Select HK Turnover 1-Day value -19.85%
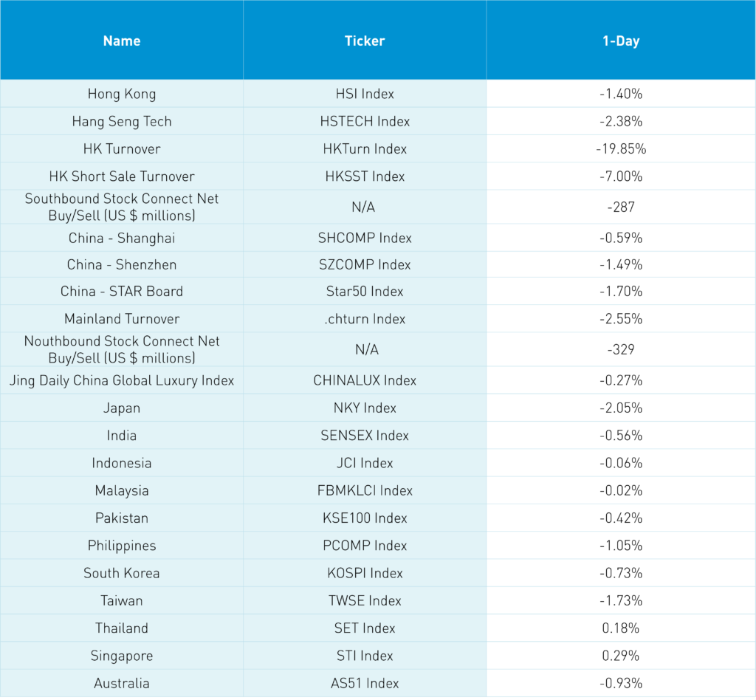The width and height of the screenshot is (756, 700). 621,148
